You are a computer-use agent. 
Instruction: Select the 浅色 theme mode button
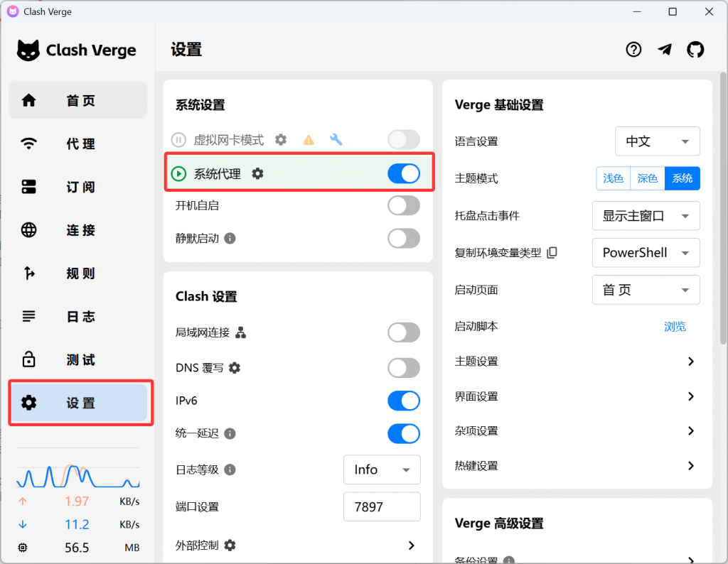[613, 178]
